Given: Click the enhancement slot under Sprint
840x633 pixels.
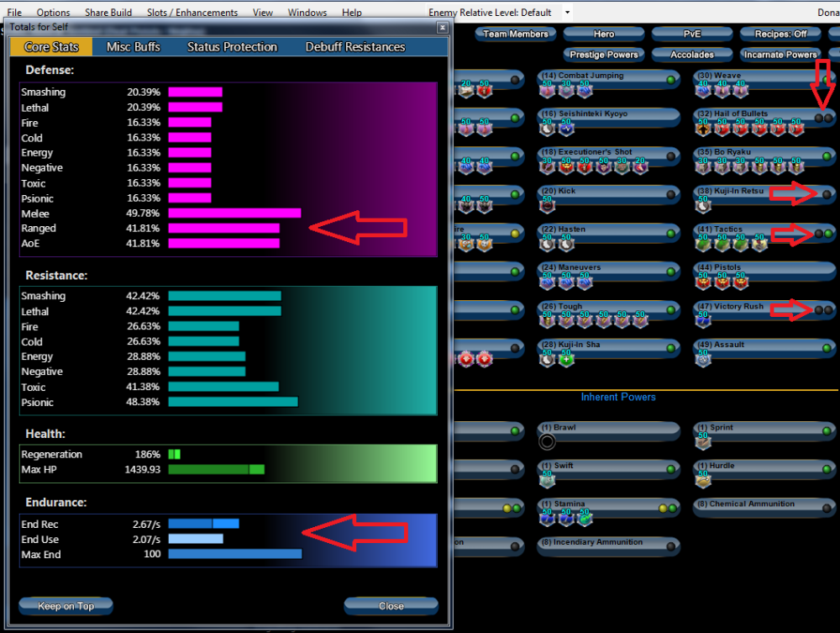Looking at the screenshot, I should point(703,441).
